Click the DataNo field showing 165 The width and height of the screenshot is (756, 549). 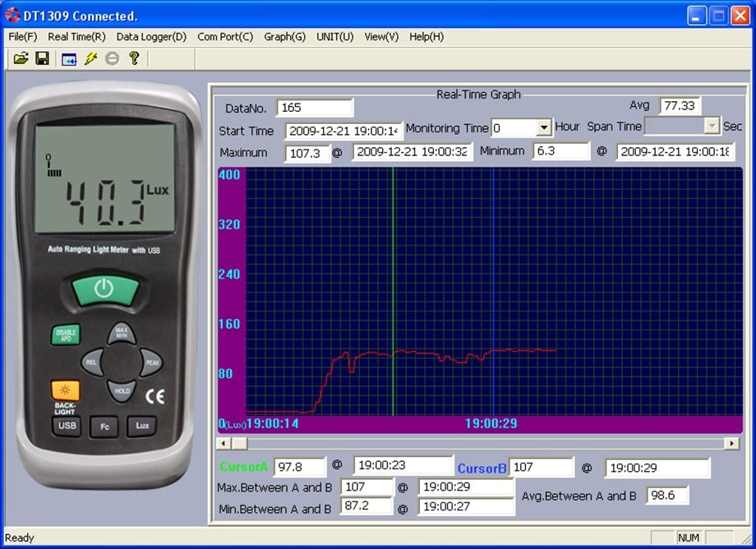click(x=315, y=108)
